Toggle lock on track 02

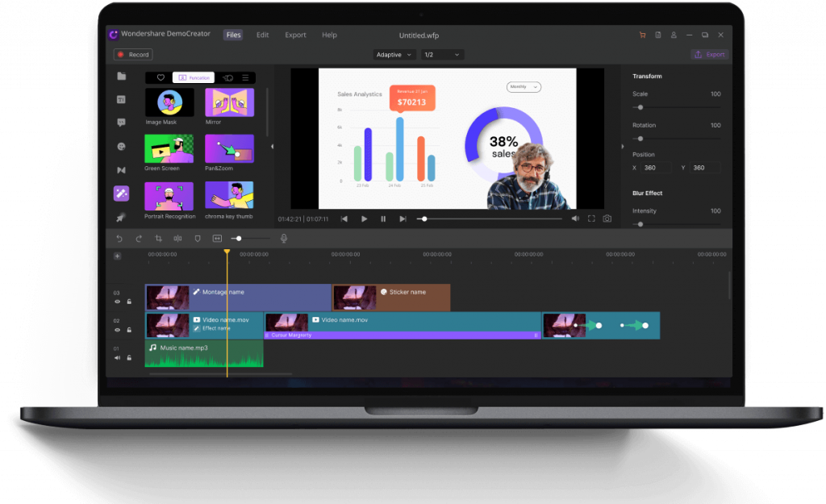(x=129, y=330)
